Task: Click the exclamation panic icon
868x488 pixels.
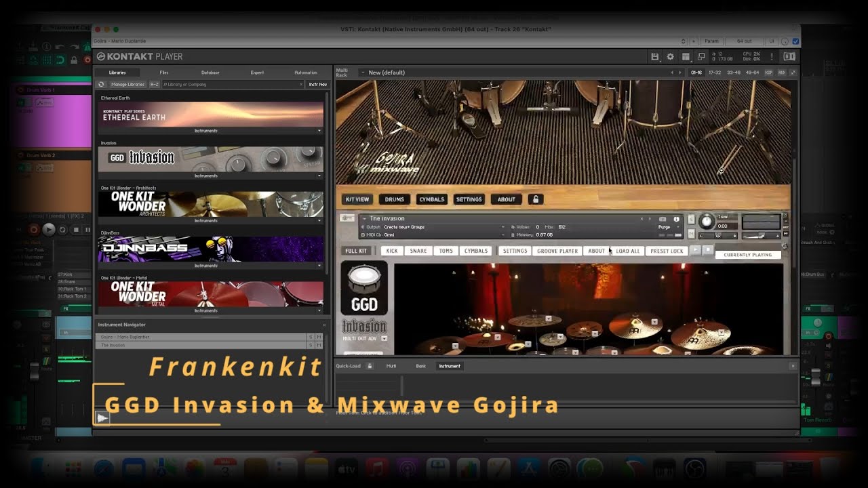Action: tap(772, 57)
